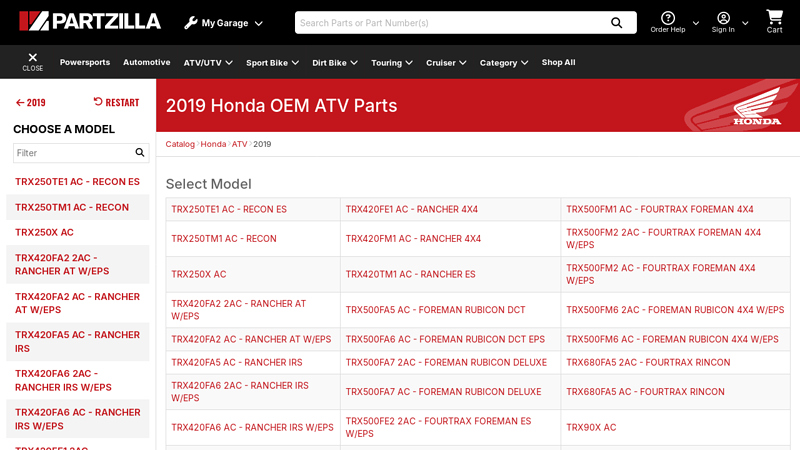Open TRX250TM1 AC - RECON in table

point(224,239)
